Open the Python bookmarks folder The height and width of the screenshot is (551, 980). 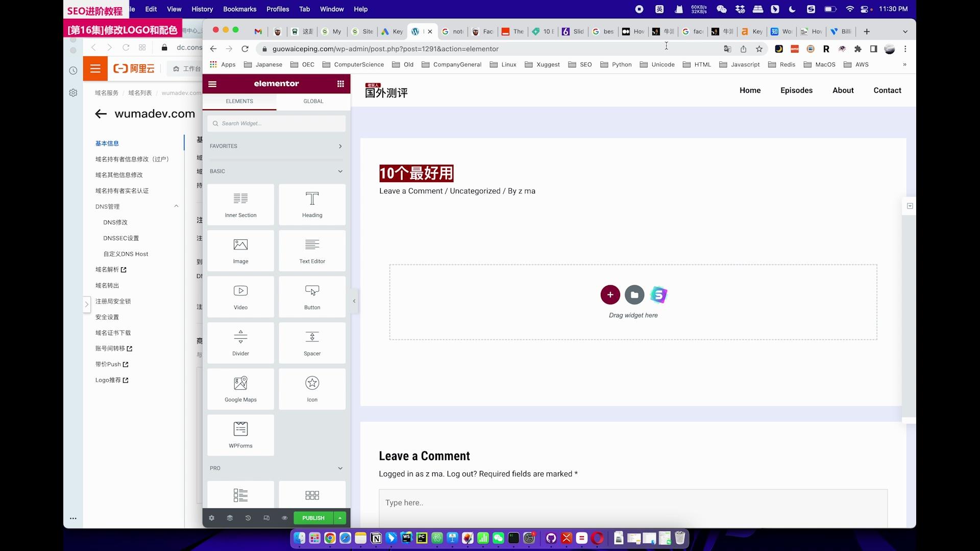click(616, 64)
